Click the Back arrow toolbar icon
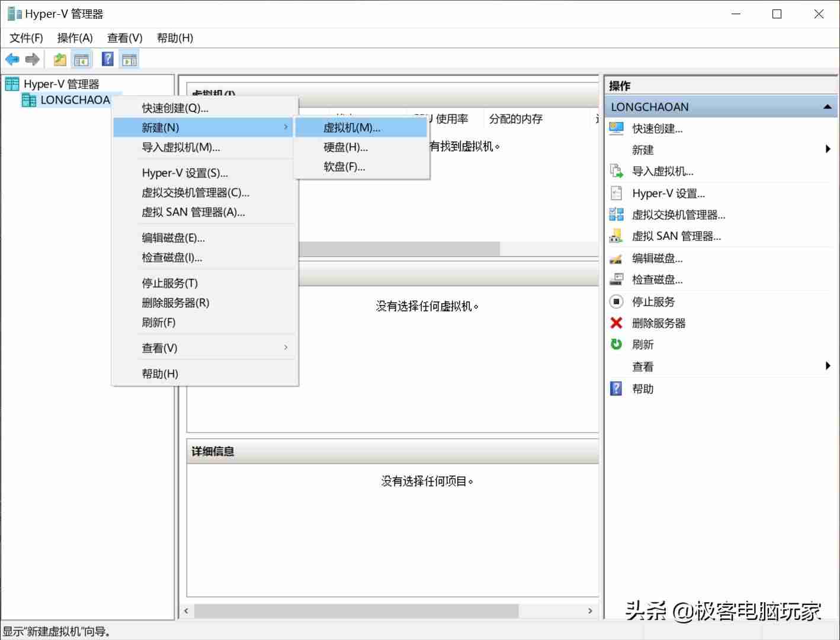The image size is (840, 640). (12, 59)
